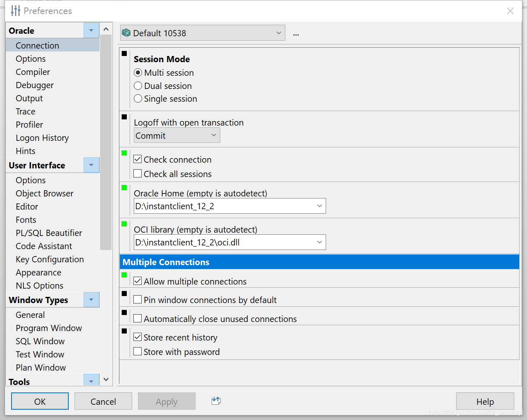This screenshot has height=420, width=527.
Task: Open the Compiler preferences page
Action: pyautogui.click(x=33, y=72)
